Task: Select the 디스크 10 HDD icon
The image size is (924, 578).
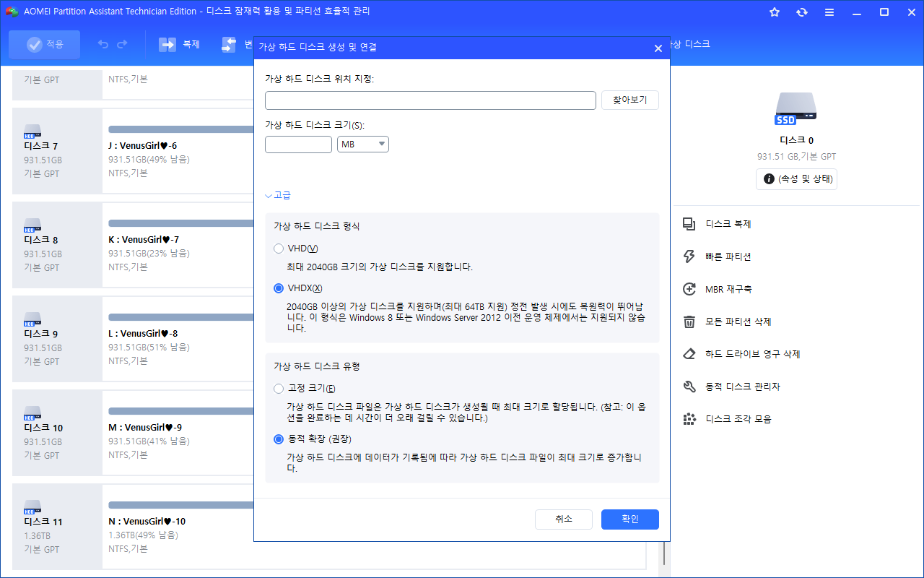Action: [32, 413]
